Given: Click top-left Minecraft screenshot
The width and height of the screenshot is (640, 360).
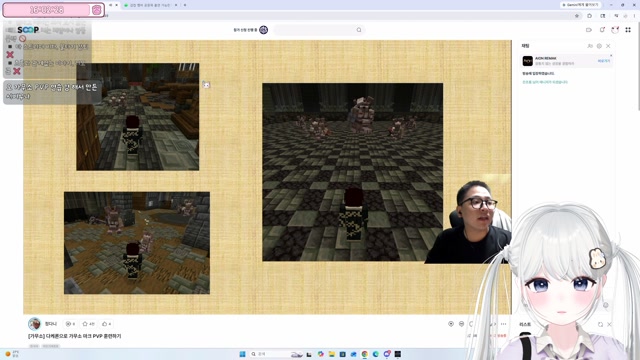Looking at the screenshot, I should point(138,117).
